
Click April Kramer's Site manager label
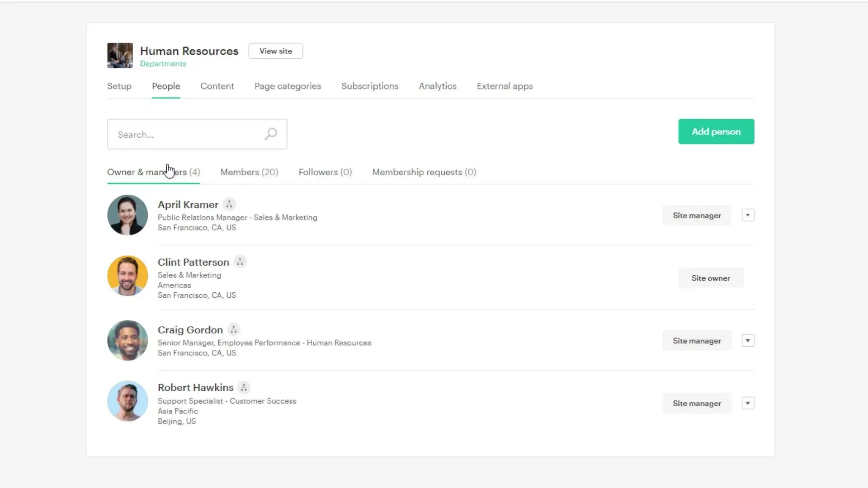(x=697, y=216)
